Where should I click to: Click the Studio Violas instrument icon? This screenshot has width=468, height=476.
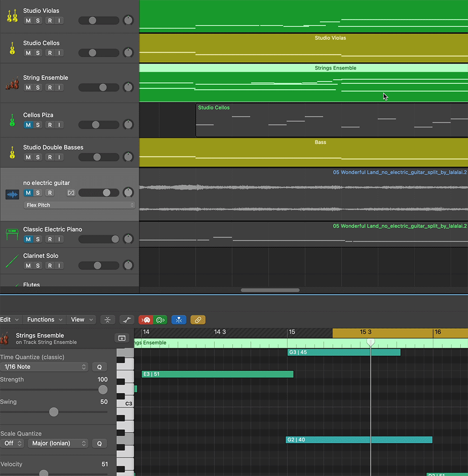click(12, 15)
